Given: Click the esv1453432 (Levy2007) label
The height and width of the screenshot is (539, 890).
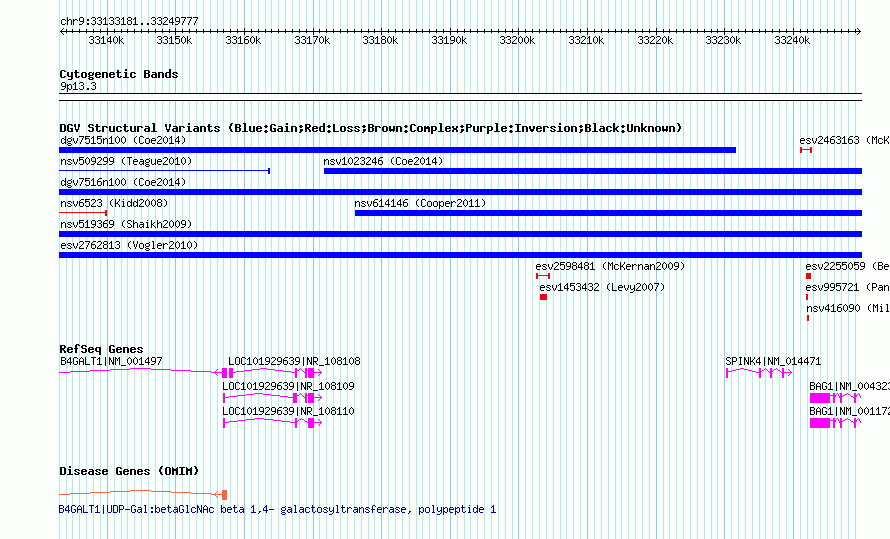Looking at the screenshot, I should (602, 287).
